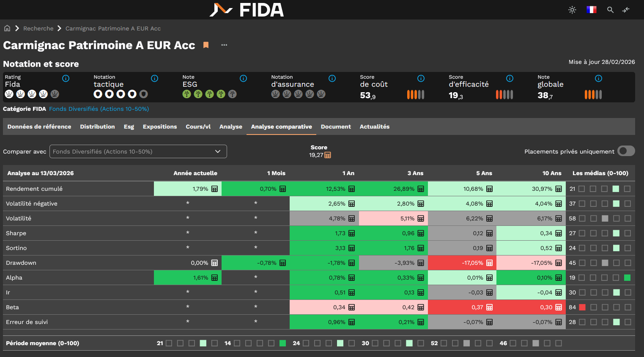The height and width of the screenshot is (357, 644).
Task: Open the Comparer avec dropdown
Action: 138,151
